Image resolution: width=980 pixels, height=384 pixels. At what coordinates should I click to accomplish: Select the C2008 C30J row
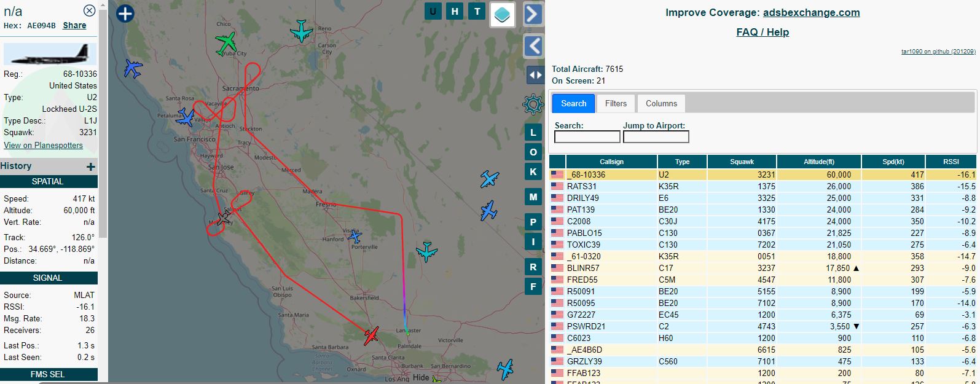tap(763, 221)
